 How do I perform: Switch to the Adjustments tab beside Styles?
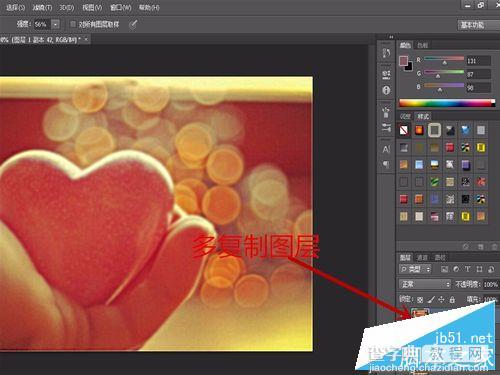point(405,116)
